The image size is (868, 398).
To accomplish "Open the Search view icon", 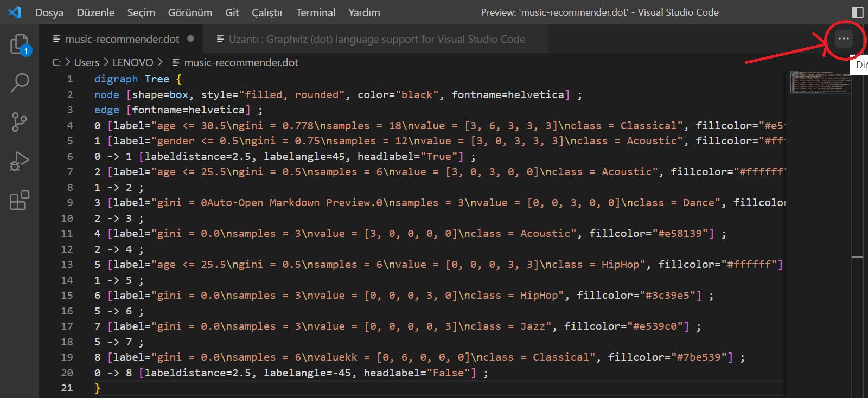I will click(x=20, y=83).
